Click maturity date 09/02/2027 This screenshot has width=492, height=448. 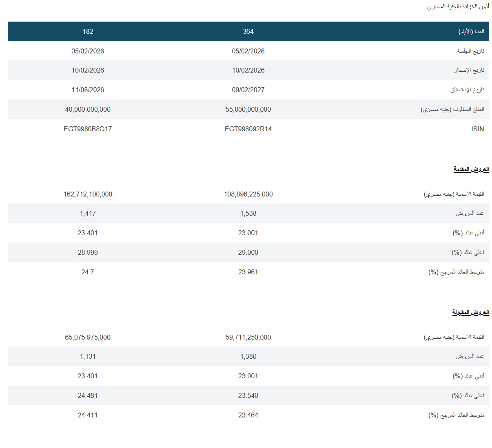248,90
